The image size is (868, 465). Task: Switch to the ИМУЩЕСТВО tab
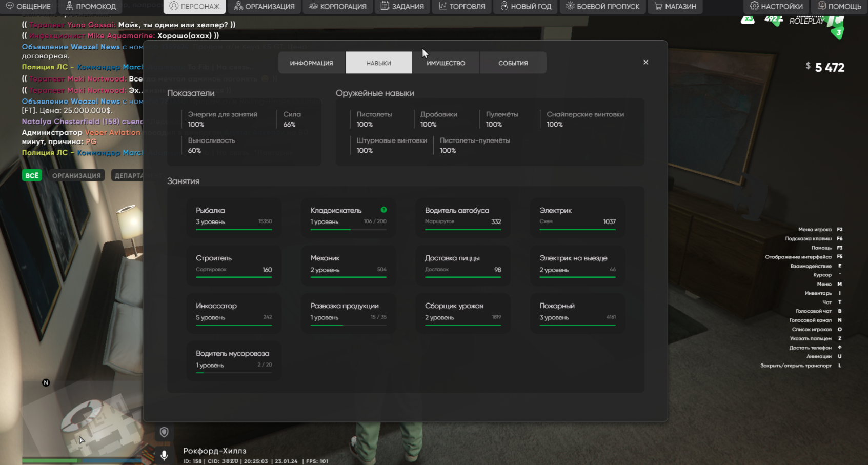tap(446, 63)
